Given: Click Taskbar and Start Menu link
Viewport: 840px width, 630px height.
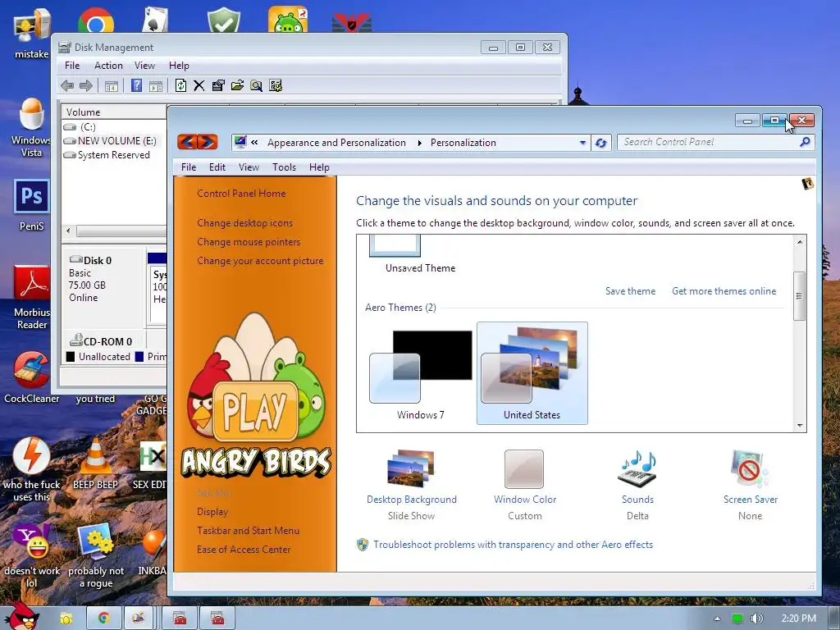Looking at the screenshot, I should tap(248, 531).
